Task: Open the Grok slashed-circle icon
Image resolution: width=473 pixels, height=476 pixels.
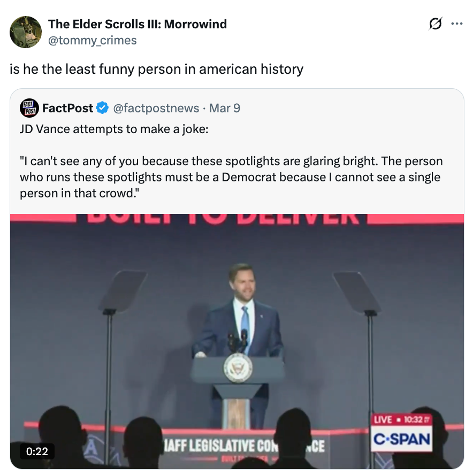Action: [436, 24]
